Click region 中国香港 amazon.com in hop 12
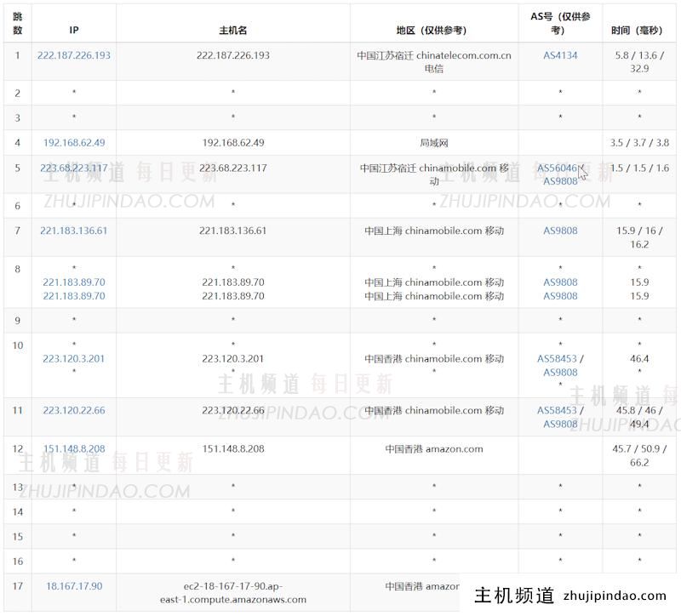681x616 pixels. pyautogui.click(x=434, y=448)
